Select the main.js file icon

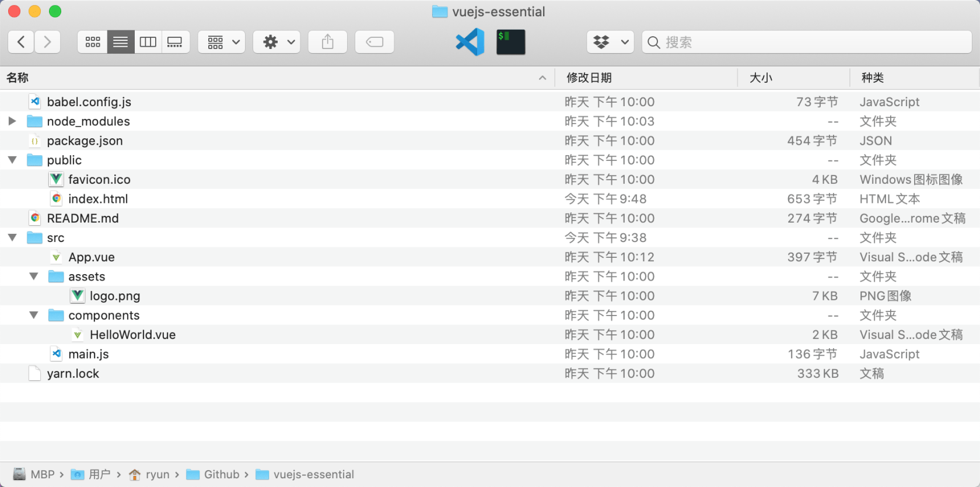click(x=56, y=354)
